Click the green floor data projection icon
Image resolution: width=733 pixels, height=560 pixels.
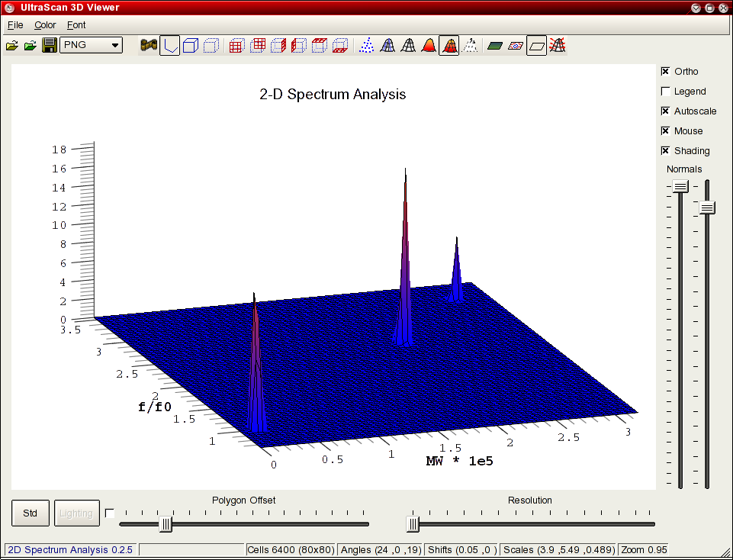(x=495, y=46)
